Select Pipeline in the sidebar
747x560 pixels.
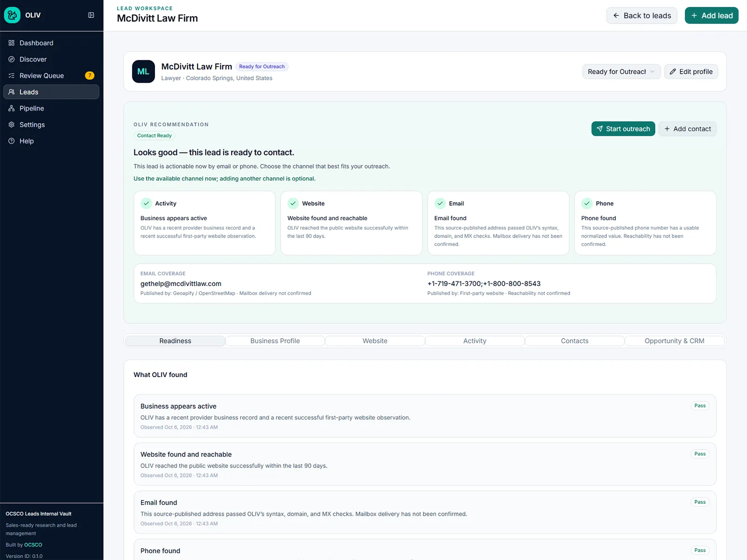pos(51,108)
